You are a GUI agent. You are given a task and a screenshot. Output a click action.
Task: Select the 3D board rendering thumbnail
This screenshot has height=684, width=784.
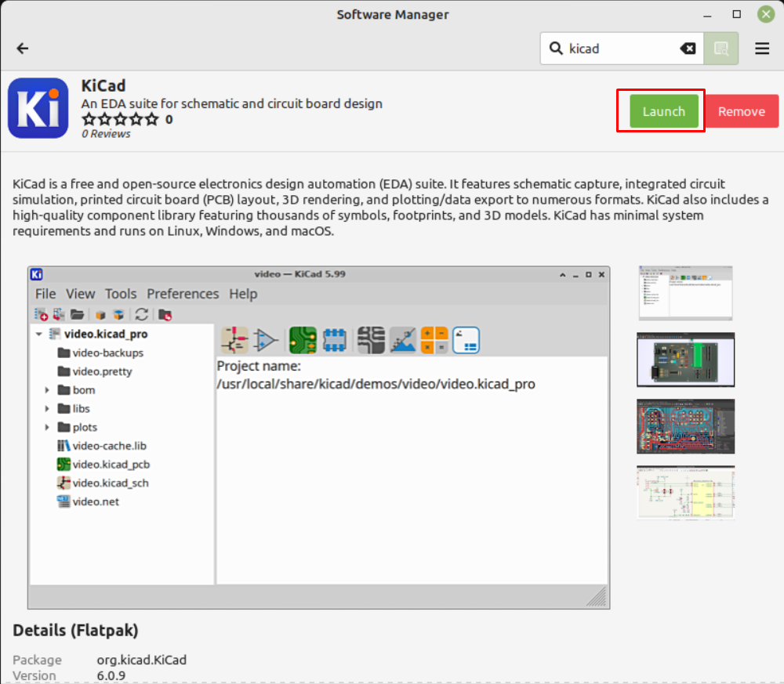tap(685, 360)
